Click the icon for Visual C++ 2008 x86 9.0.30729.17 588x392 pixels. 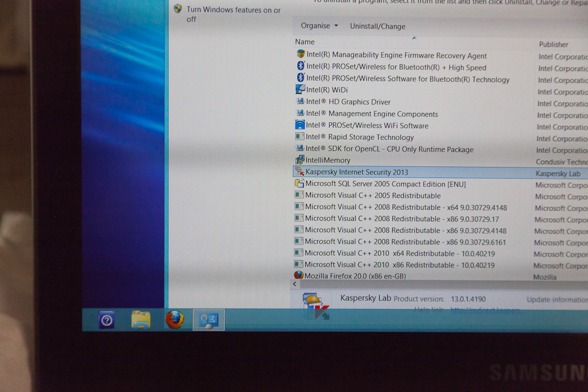tap(299, 218)
